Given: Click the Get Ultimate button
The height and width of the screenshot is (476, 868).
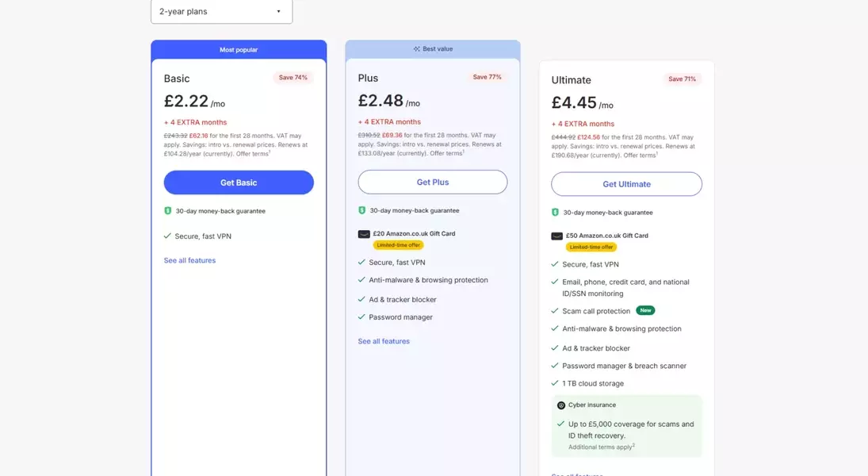Looking at the screenshot, I should [626, 184].
